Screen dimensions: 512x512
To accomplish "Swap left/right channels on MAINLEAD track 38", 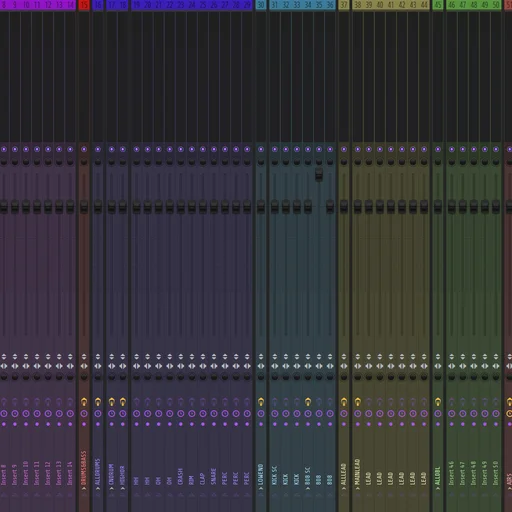I will (358, 366).
